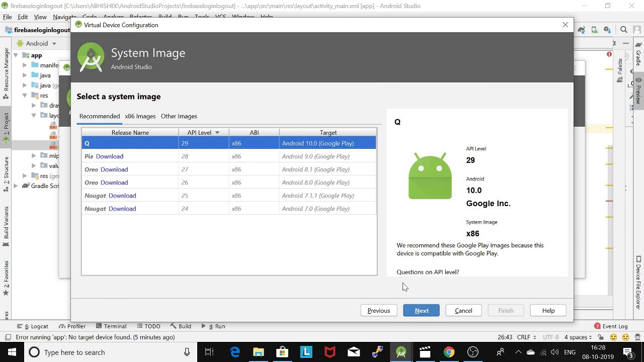This screenshot has width=644, height=362.
Task: Open Windows Start menu
Action: tap(12, 352)
